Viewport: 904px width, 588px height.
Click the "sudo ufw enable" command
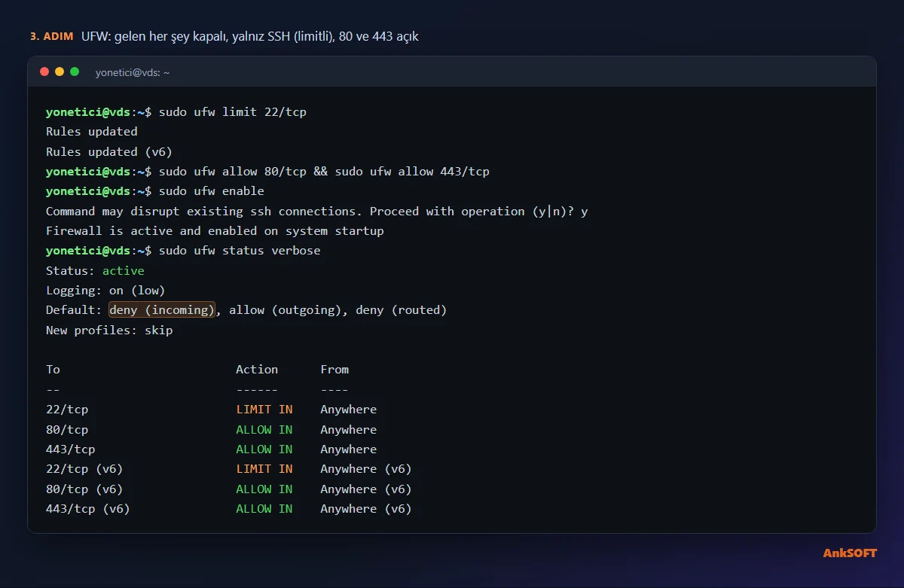tap(212, 191)
